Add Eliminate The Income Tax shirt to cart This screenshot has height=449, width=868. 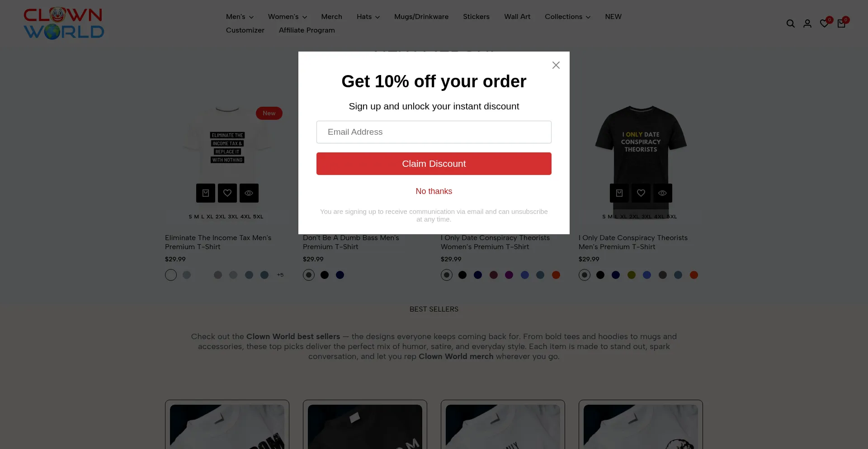pyautogui.click(x=206, y=193)
